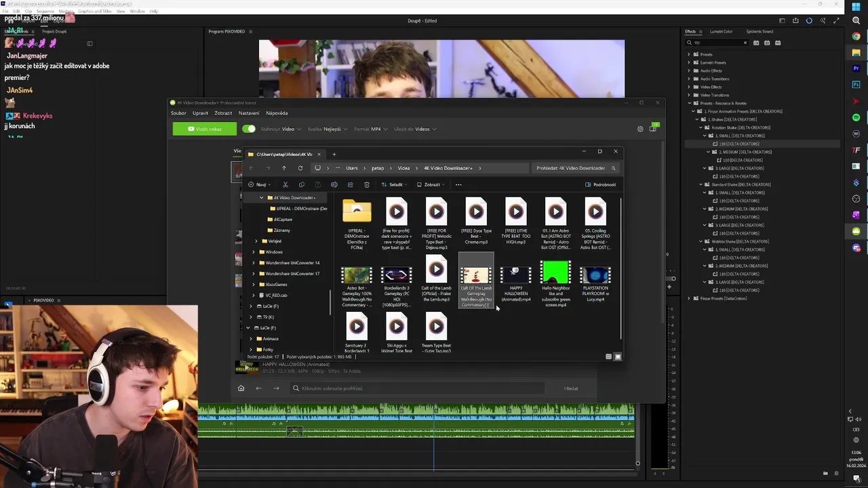Click petap in the Explorer breadcrumb
The height and width of the screenshot is (488, 868).
[x=378, y=168]
